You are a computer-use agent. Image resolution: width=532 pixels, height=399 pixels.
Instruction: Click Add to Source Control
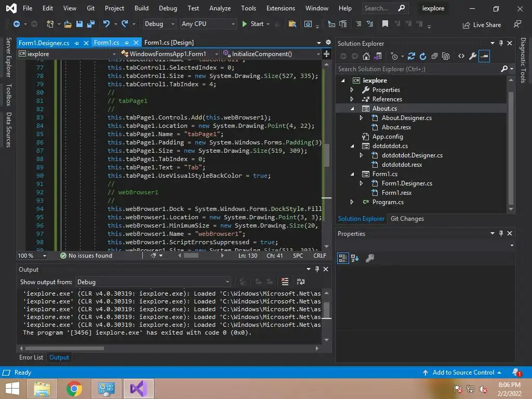click(463, 373)
